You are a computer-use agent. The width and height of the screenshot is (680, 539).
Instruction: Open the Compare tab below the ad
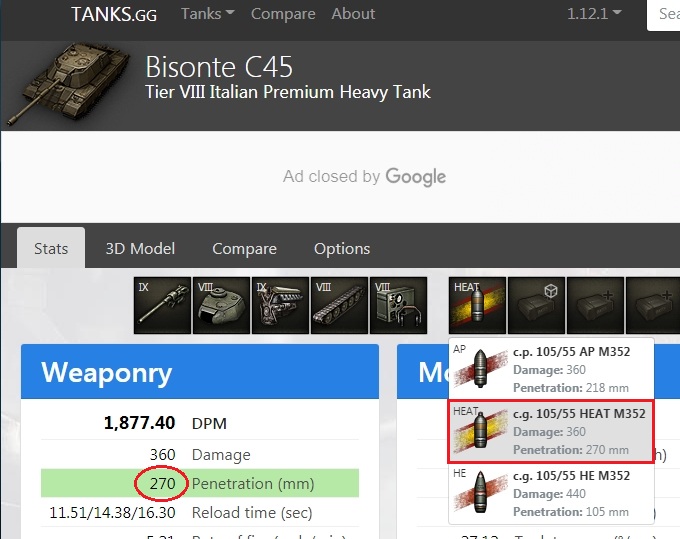(244, 248)
